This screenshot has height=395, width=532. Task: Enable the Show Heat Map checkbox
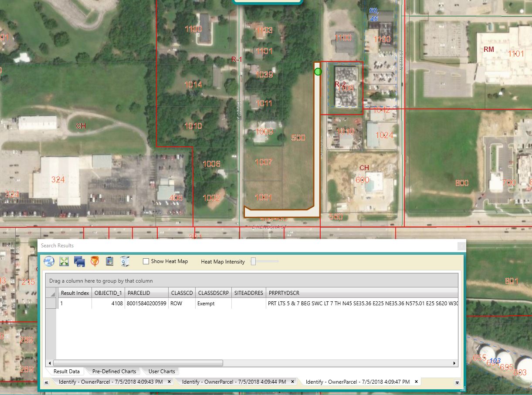point(146,261)
